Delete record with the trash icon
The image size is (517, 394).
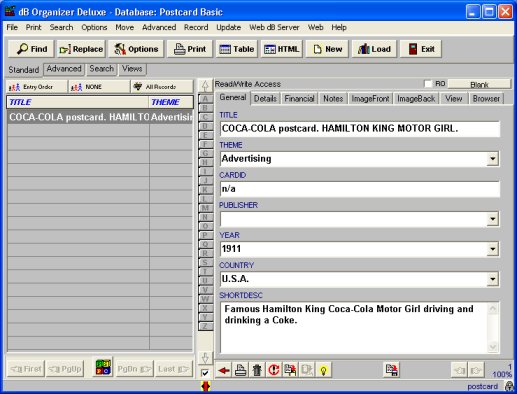click(x=257, y=370)
